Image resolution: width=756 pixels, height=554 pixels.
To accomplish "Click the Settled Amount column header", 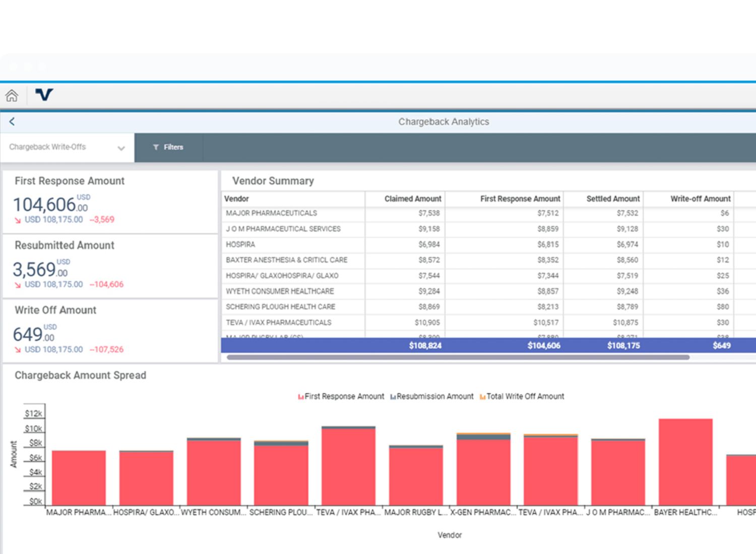I will tap(613, 199).
